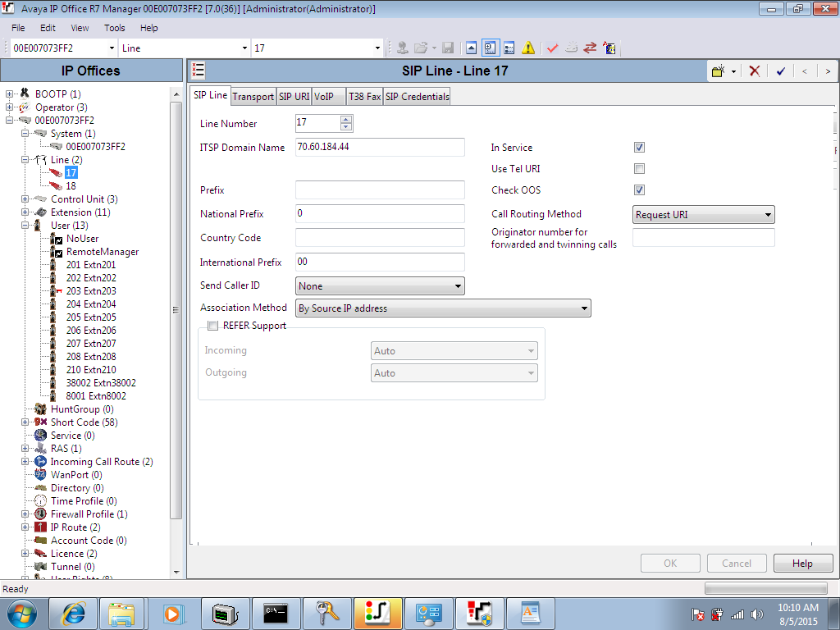Click the show details pane toolbar icon

pos(509,48)
